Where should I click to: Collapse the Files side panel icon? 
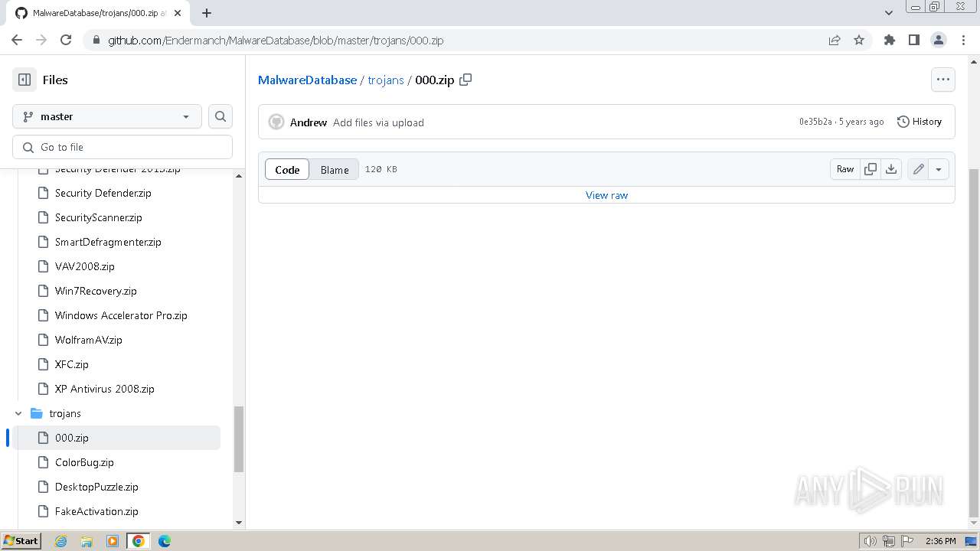coord(24,80)
